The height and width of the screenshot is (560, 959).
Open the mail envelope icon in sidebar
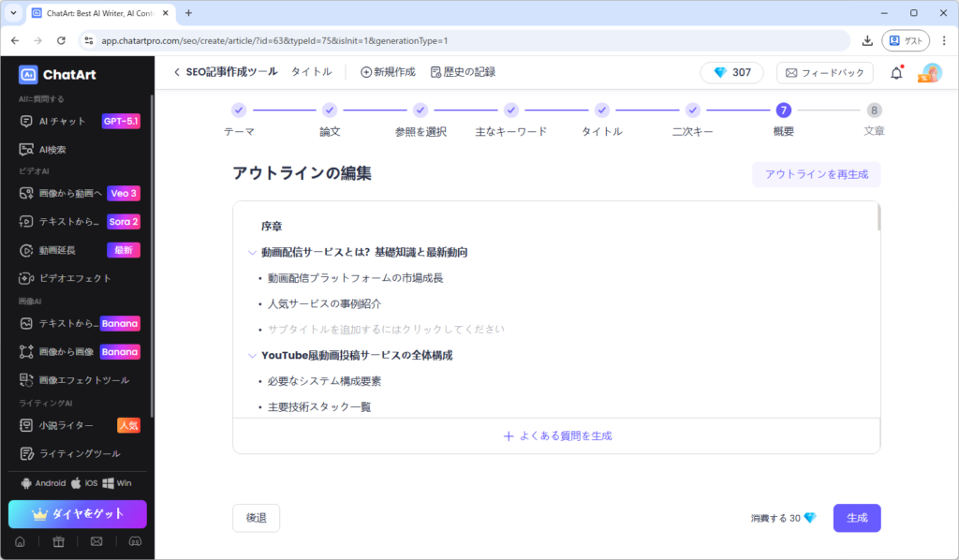pos(96,541)
